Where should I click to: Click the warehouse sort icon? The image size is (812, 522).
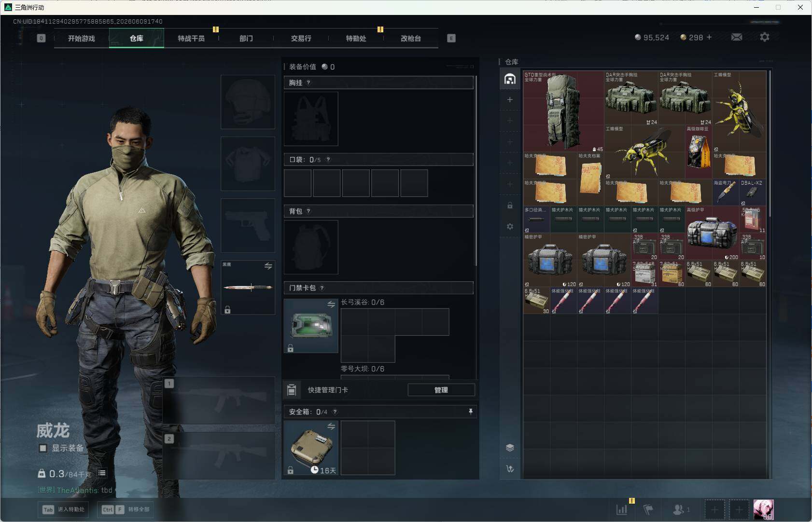(510, 468)
